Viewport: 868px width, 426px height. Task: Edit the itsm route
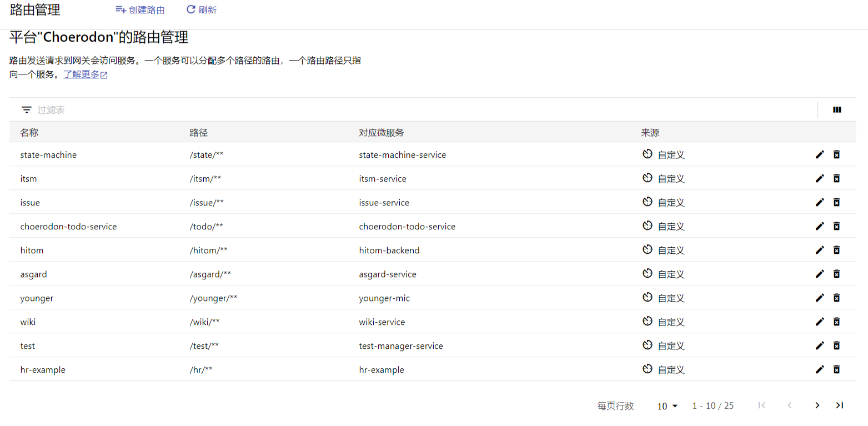coord(820,178)
